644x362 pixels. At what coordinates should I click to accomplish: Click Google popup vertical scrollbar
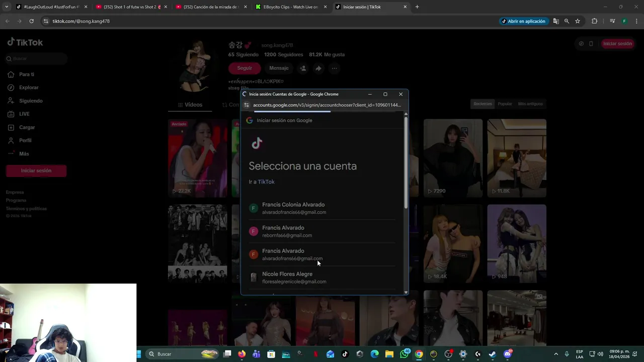coord(406,163)
